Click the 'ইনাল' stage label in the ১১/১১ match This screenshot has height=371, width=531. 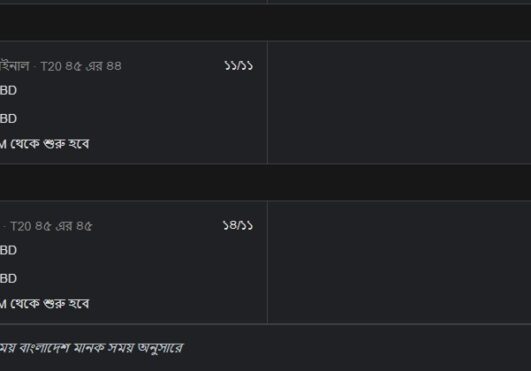tap(15, 66)
